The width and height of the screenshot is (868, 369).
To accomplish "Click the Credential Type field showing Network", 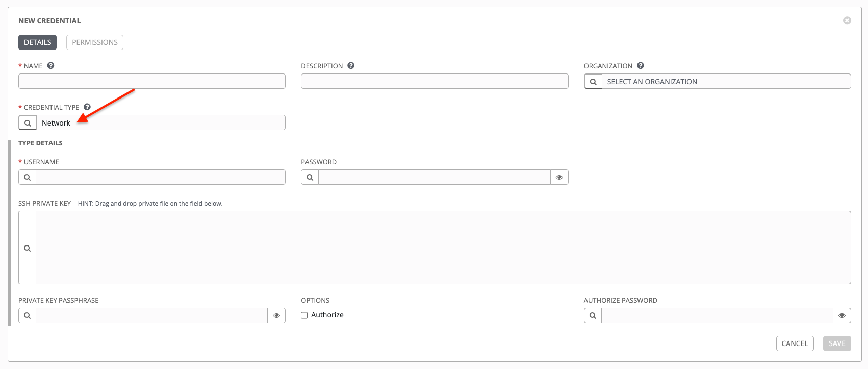I will tap(161, 123).
